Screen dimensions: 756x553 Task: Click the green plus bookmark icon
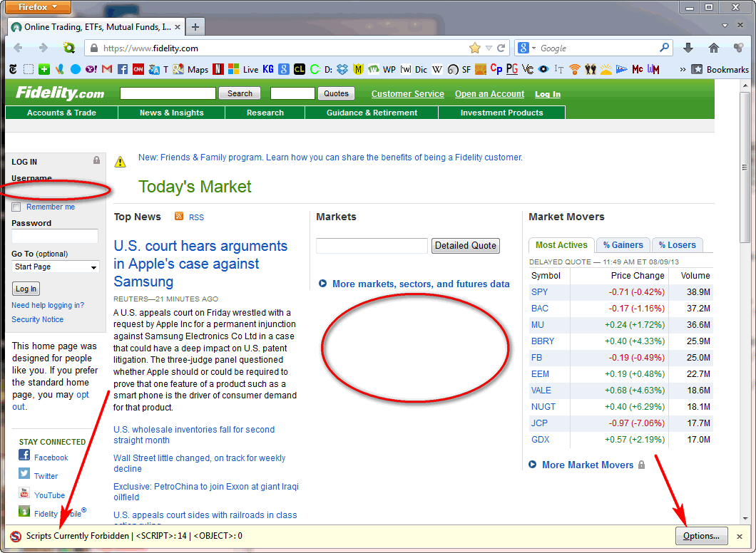(44, 69)
